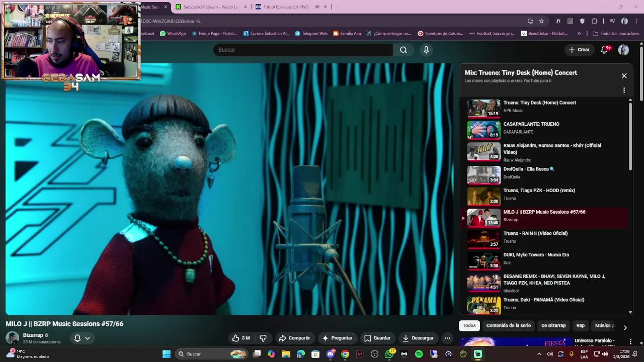Close the Mix playlist panel
This screenshot has height=362, width=644.
coord(624,76)
